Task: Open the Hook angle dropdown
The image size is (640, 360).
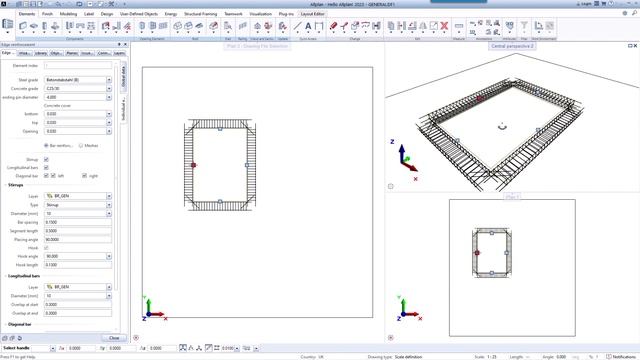Action: point(109,256)
